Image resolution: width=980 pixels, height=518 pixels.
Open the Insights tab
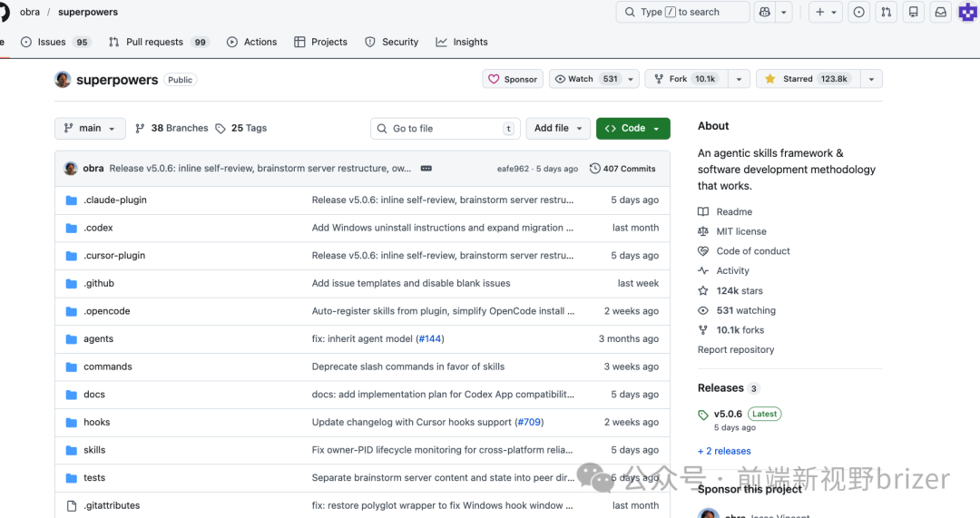pyautogui.click(x=462, y=42)
